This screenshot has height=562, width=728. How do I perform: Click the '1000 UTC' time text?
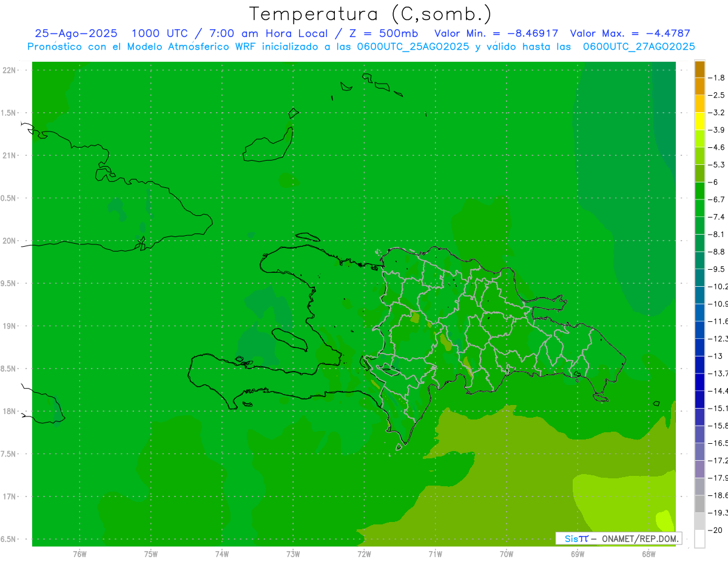pos(159,34)
